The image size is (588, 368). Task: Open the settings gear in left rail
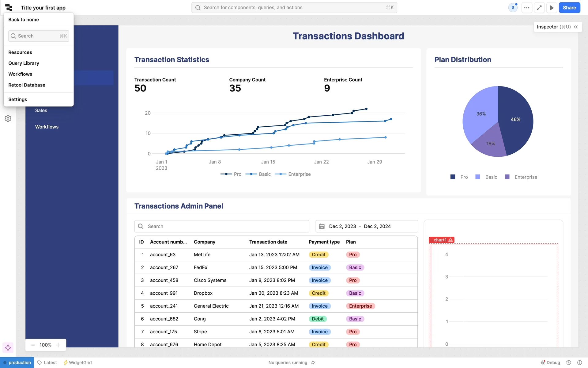(x=8, y=118)
